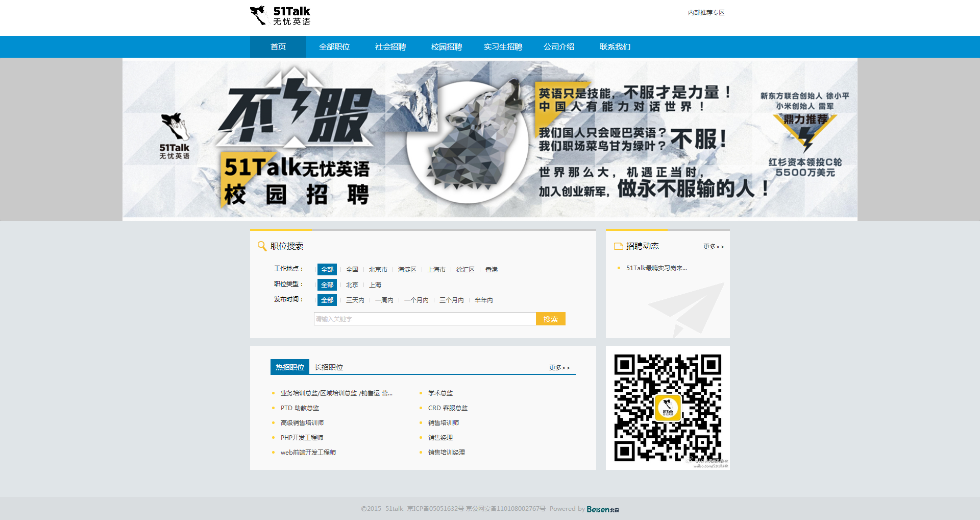Focus the 请输入关键字 search field
Screen dimensions: 980x520
[425, 319]
